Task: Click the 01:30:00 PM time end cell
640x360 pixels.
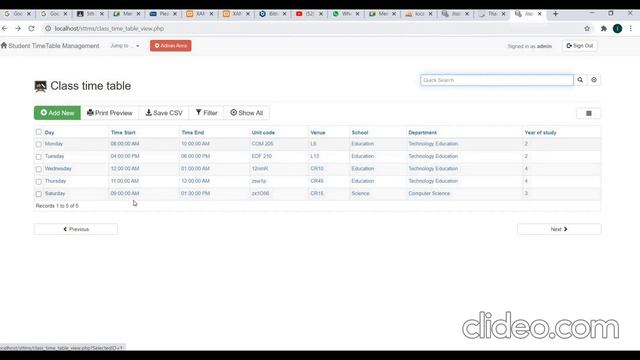Action: (x=196, y=193)
